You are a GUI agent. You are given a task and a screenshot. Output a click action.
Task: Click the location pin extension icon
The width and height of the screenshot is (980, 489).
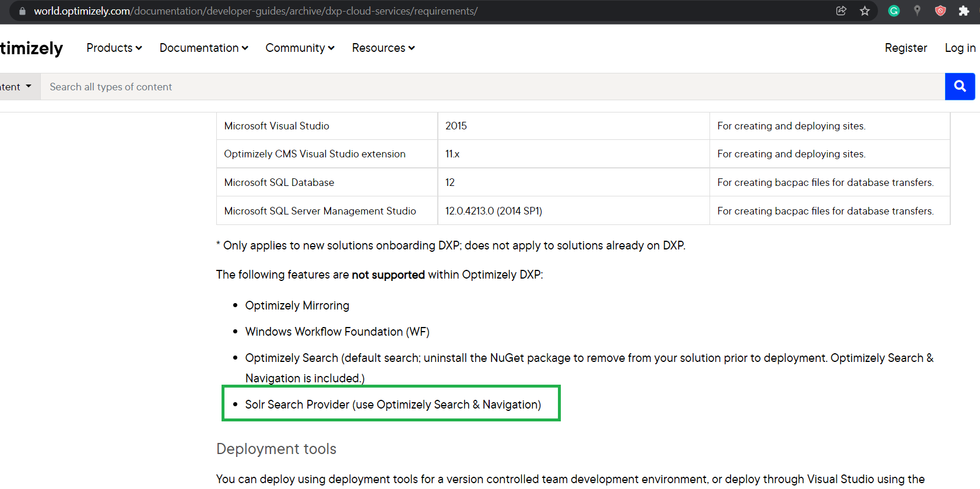[917, 10]
